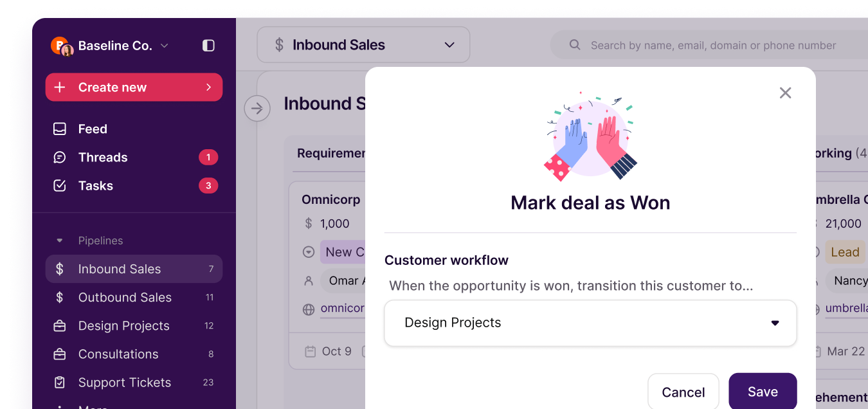Viewport: 868px width, 409px height.
Task: Collapse the Pipelines section triangle
Action: (x=60, y=241)
